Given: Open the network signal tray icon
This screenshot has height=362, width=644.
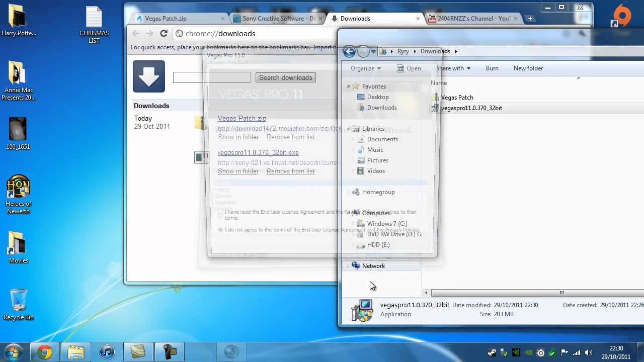Looking at the screenshot, I should [x=577, y=352].
